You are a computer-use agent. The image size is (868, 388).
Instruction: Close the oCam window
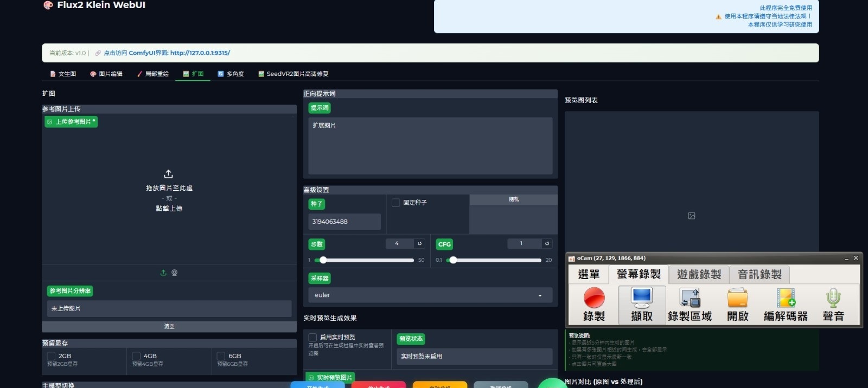856,258
